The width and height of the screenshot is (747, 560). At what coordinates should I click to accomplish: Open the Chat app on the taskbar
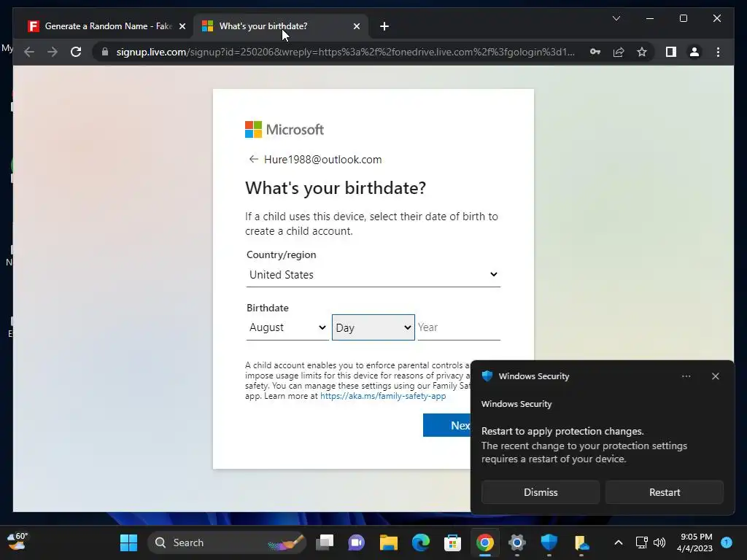click(x=356, y=542)
